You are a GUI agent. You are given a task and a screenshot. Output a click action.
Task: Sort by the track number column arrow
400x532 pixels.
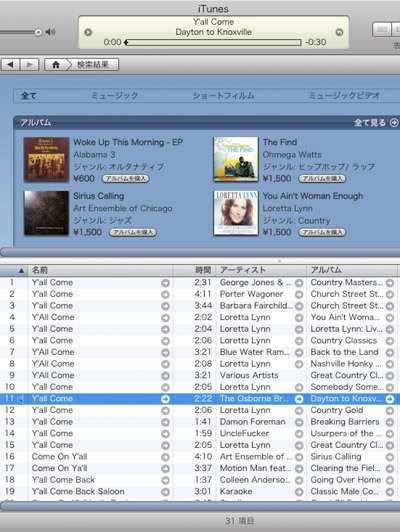click(21, 270)
